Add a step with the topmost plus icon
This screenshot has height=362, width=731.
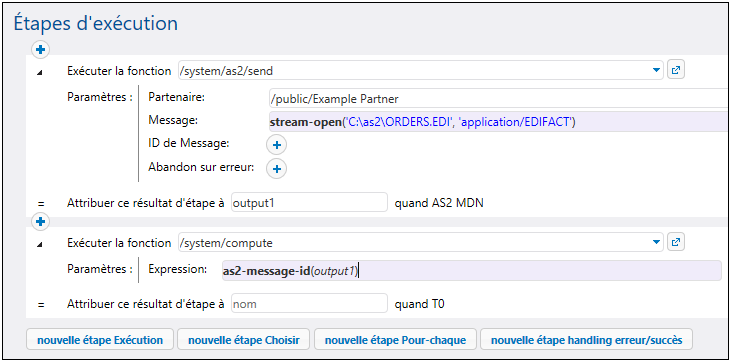pyautogui.click(x=40, y=49)
